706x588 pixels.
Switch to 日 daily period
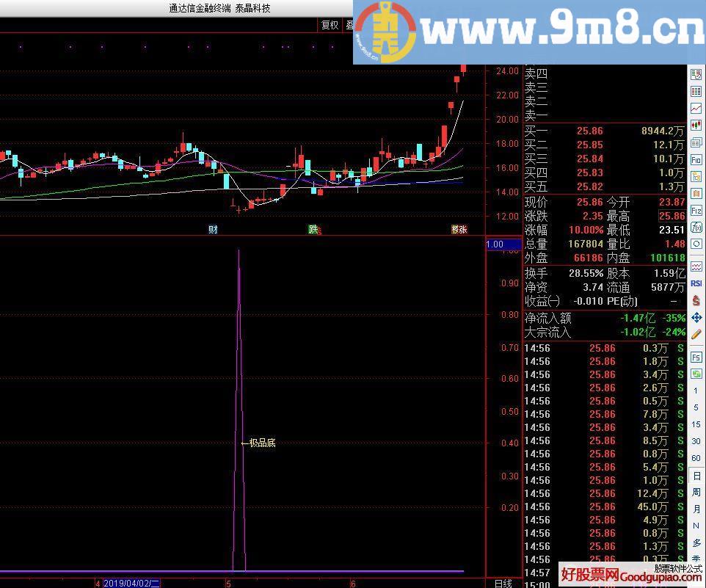pyautogui.click(x=696, y=476)
